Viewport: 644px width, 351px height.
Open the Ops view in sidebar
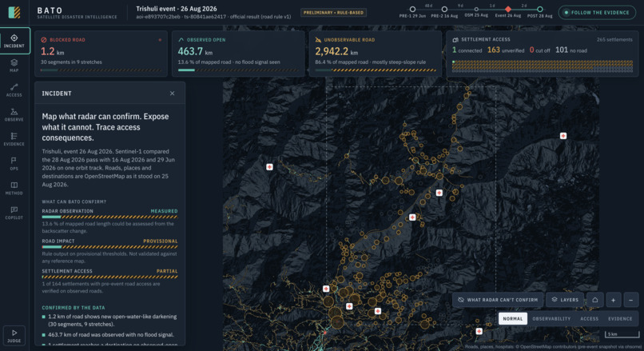[x=14, y=164]
